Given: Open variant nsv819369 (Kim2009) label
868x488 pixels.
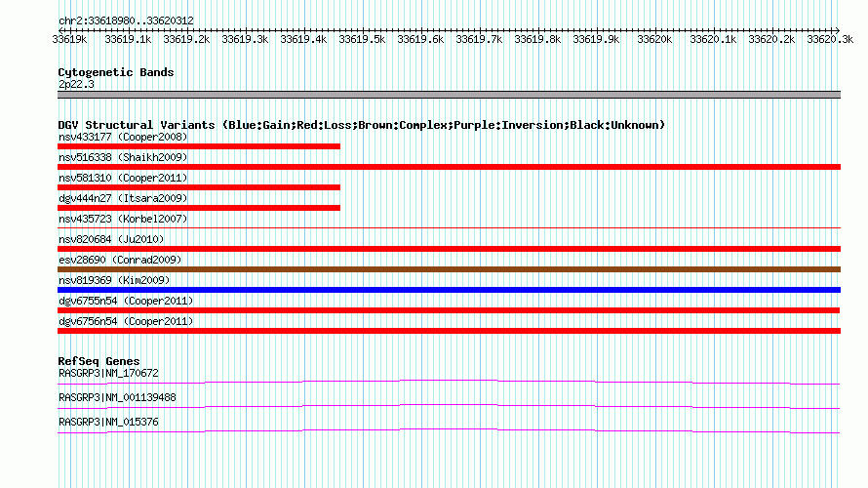Looking at the screenshot, I should 114,280.
